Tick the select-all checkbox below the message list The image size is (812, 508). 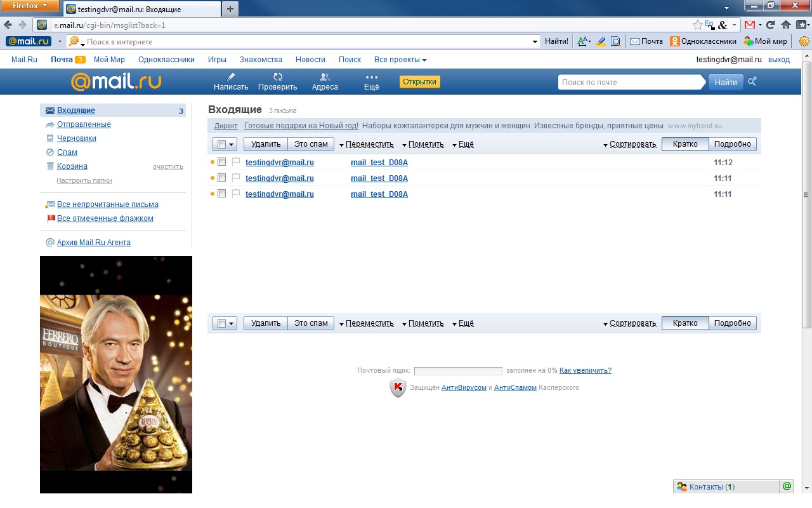[x=221, y=323]
